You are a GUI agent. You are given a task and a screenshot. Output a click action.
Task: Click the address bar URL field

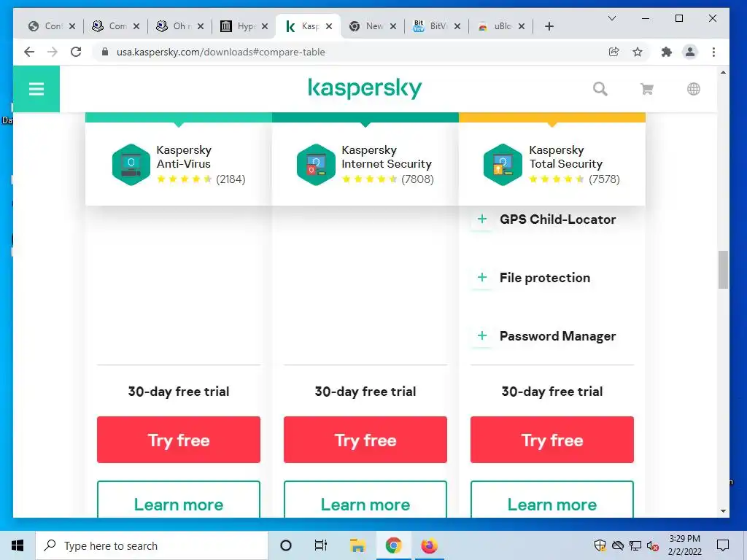pos(352,52)
